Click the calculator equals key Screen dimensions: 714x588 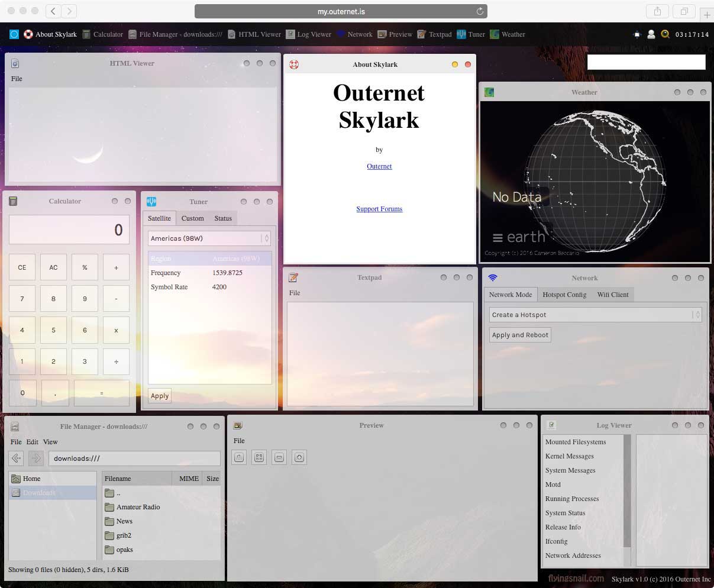[x=102, y=393]
